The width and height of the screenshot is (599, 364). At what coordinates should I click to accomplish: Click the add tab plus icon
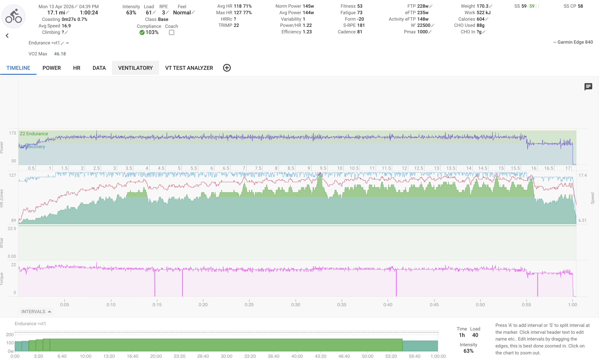227,68
